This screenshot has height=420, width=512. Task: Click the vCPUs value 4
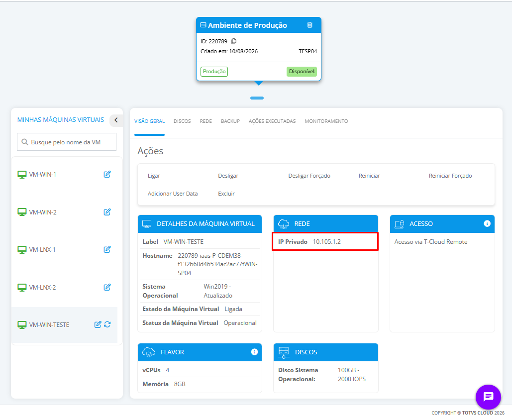click(x=168, y=370)
